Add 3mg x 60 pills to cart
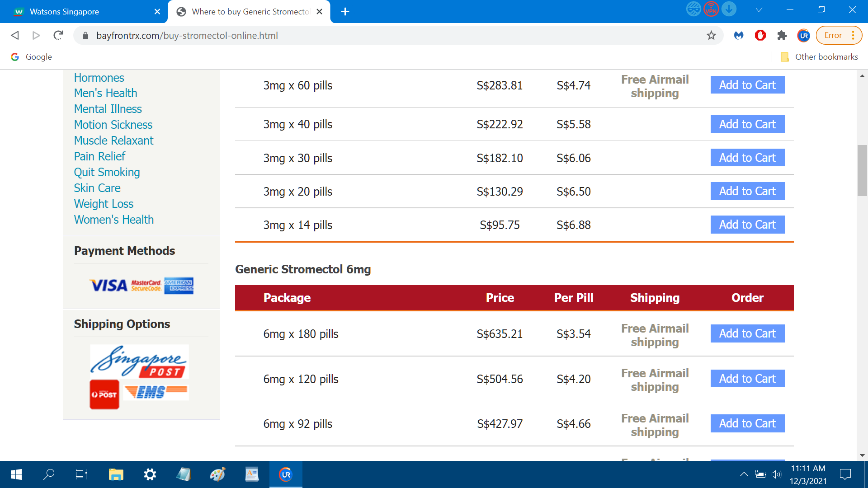868x488 pixels. (747, 85)
